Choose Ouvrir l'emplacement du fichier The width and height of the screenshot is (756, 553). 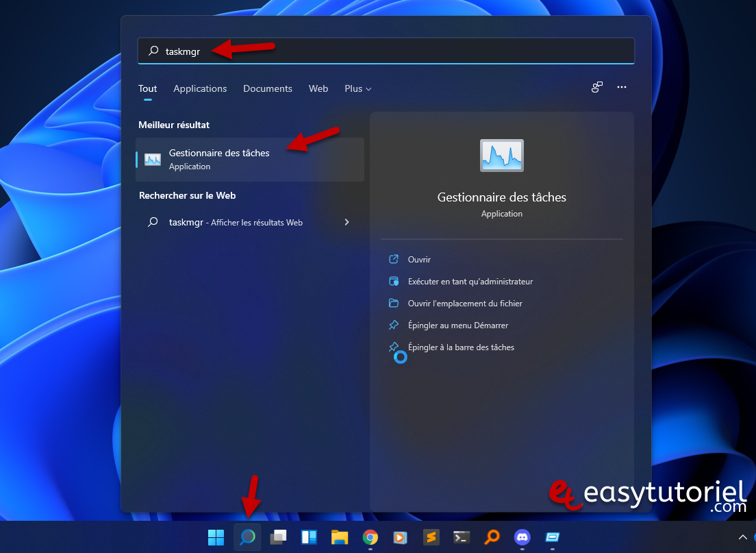[x=465, y=304]
